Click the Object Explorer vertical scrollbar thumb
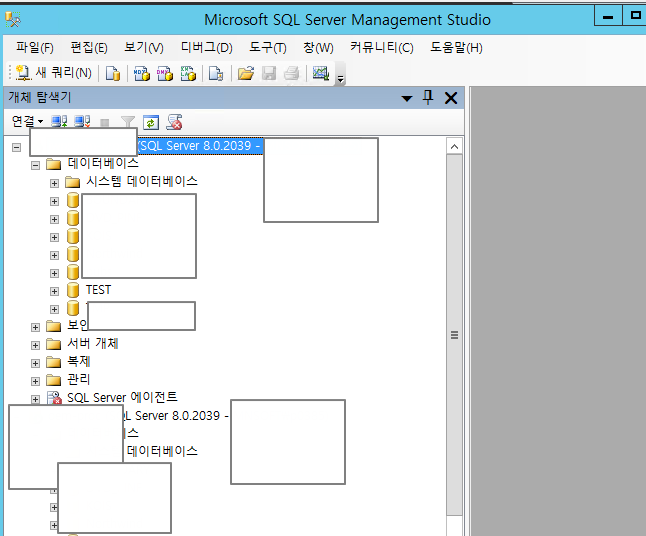The width and height of the screenshot is (646, 536). pos(454,335)
